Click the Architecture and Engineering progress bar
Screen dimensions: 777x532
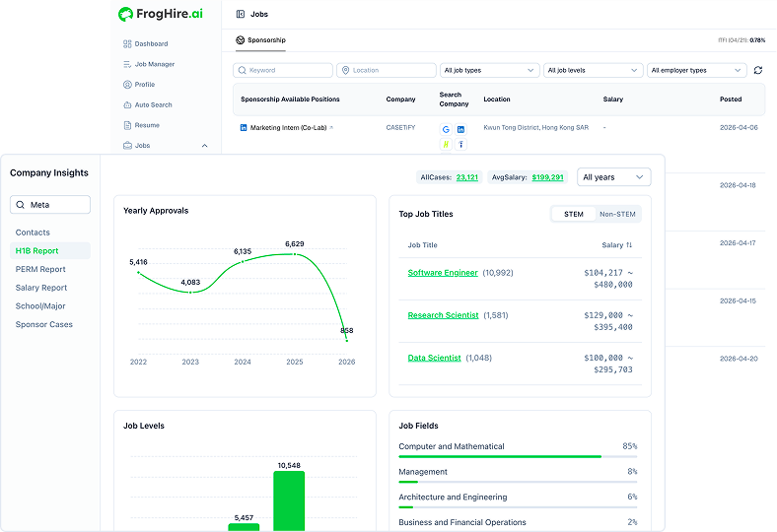tap(518, 506)
